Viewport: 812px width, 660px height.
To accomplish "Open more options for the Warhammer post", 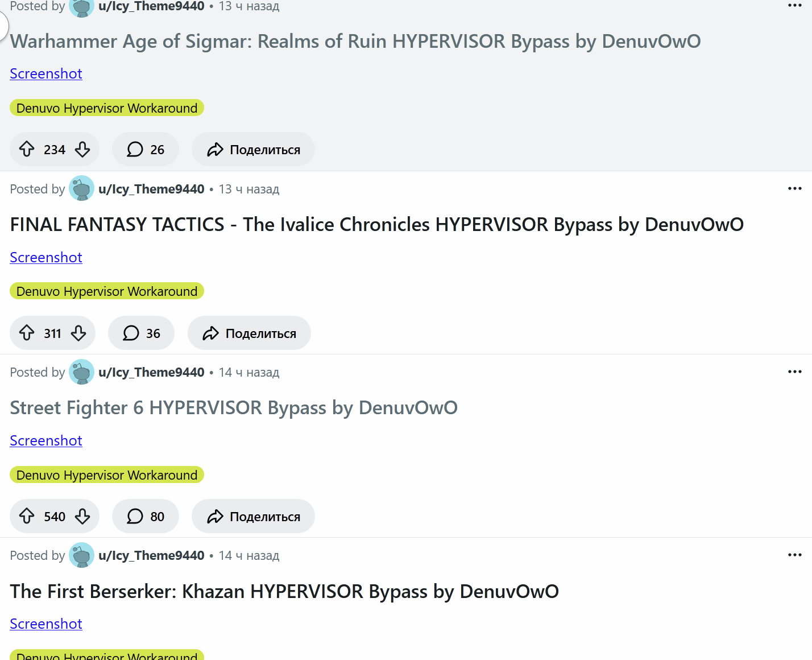I will [x=795, y=5].
